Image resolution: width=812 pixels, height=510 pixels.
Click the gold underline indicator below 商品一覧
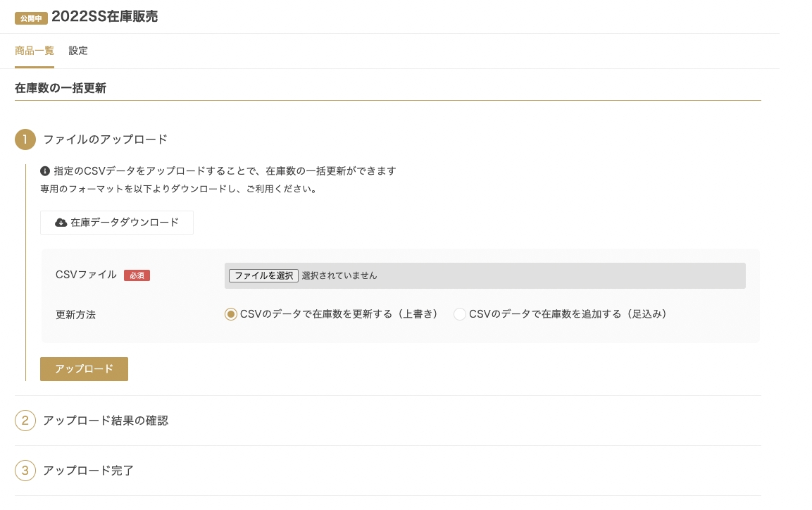tap(34, 66)
